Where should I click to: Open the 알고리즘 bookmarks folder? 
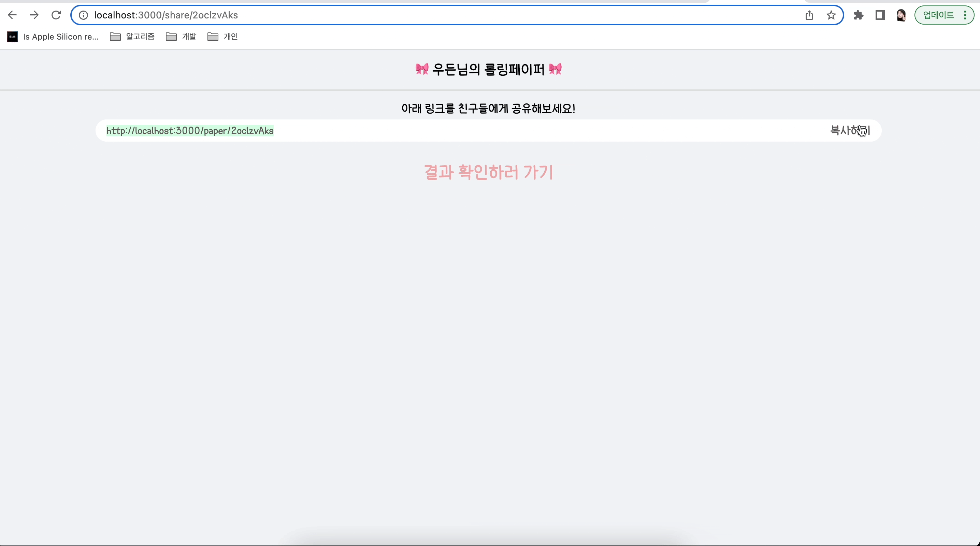tap(132, 37)
